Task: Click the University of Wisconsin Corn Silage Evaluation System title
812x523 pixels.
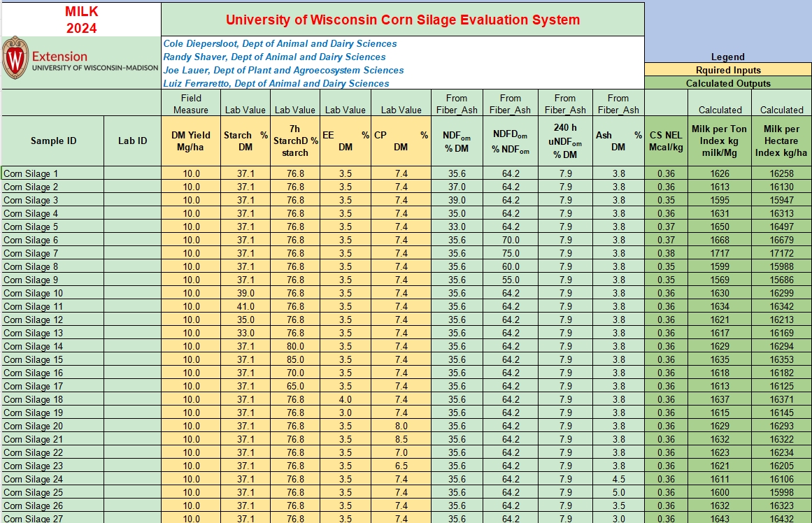Action: click(403, 20)
